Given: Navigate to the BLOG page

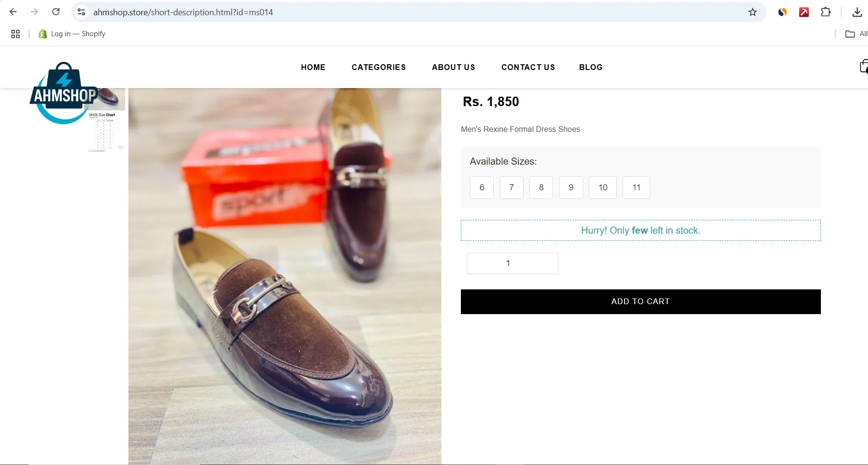Looking at the screenshot, I should tap(591, 67).
